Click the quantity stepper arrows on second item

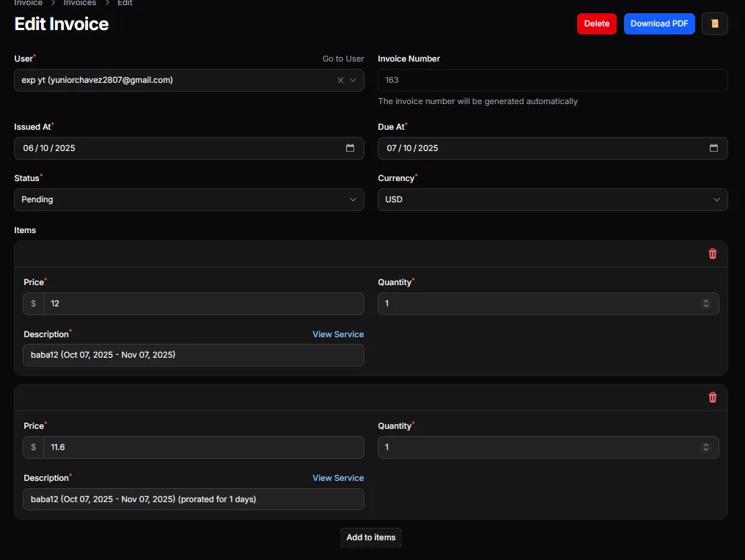coord(705,447)
